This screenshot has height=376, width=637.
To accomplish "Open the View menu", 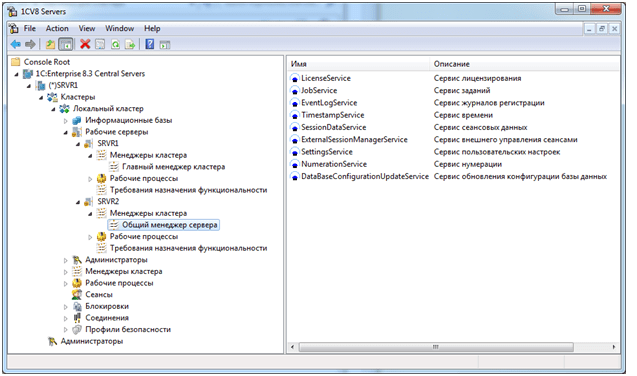I will point(87,28).
